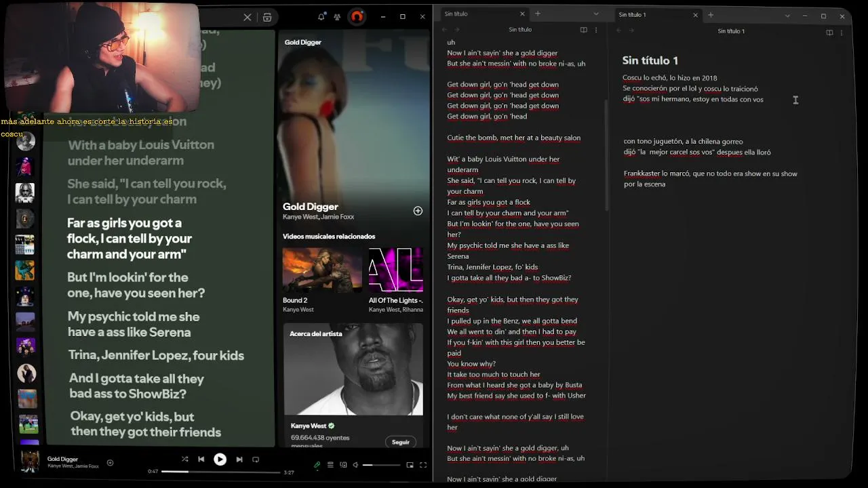Play the Gold Digger song
The image size is (868, 488).
click(220, 460)
